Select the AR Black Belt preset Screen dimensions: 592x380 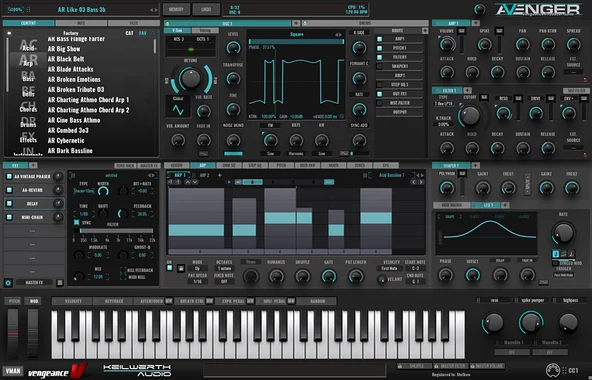coord(66,59)
